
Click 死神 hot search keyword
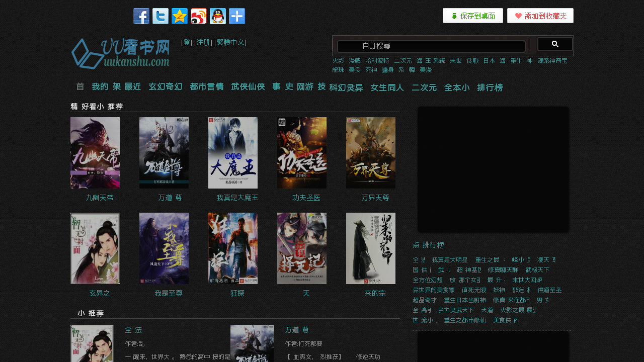point(371,70)
